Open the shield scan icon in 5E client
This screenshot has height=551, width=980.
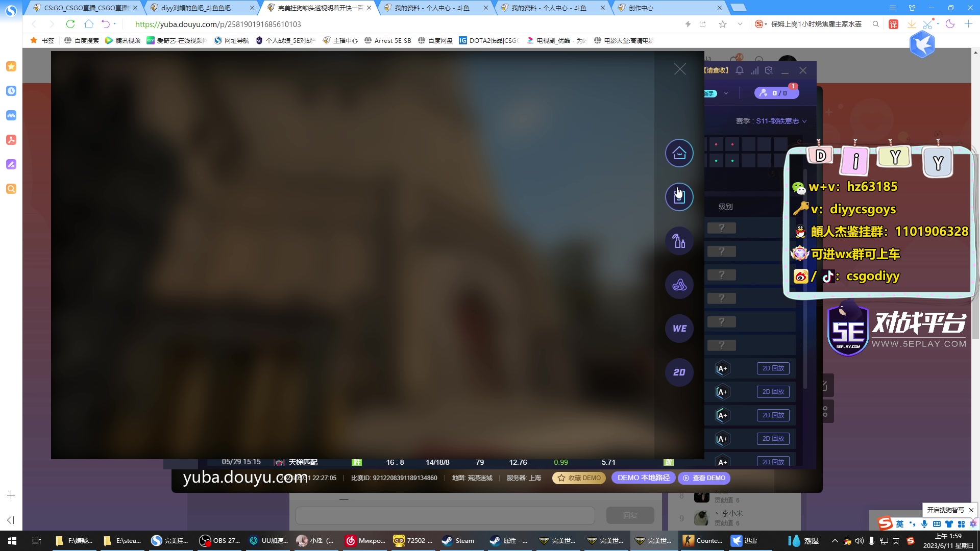point(769,70)
